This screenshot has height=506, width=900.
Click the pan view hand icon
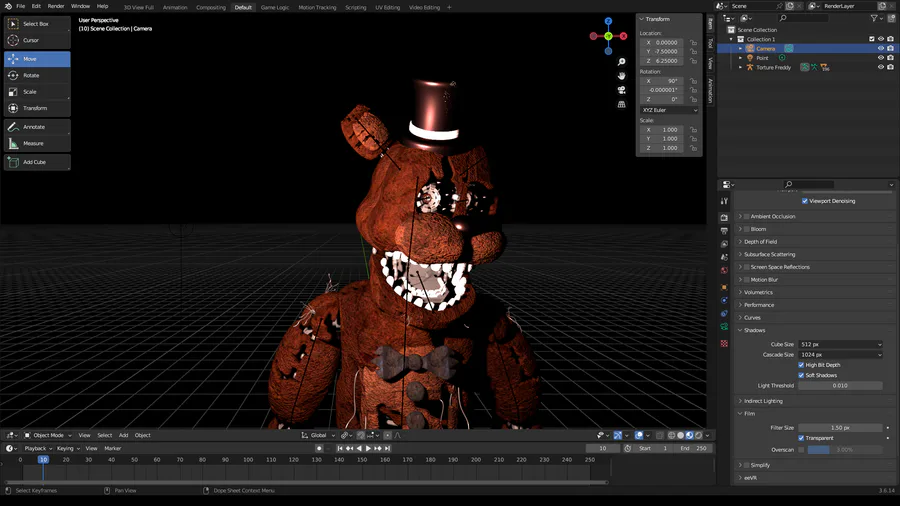(x=622, y=76)
